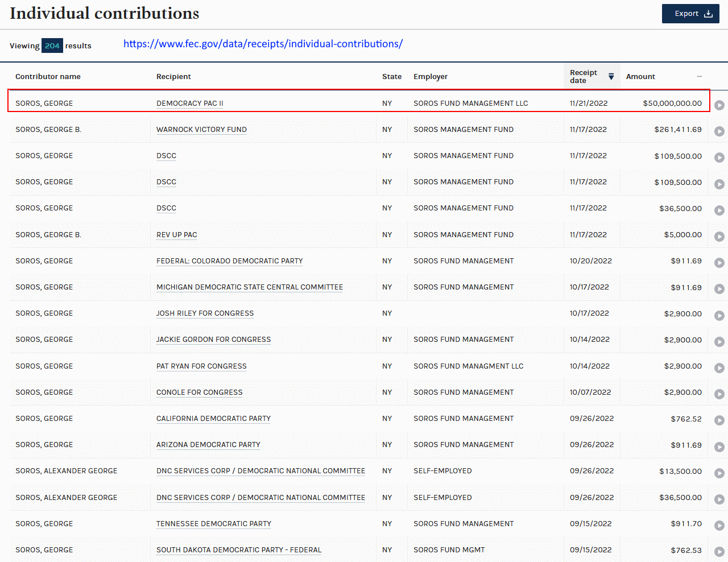This screenshot has height=562, width=728.
Task: Visit the Josh Riley for Congress link
Action: pyautogui.click(x=205, y=313)
